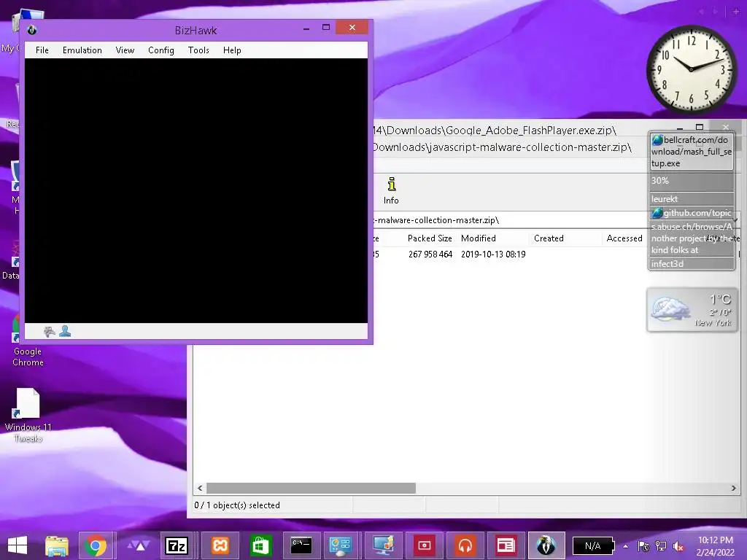Select the 2019-10-13 08:19 modified date cell
Viewport: 747px width, 560px height.
click(x=493, y=254)
